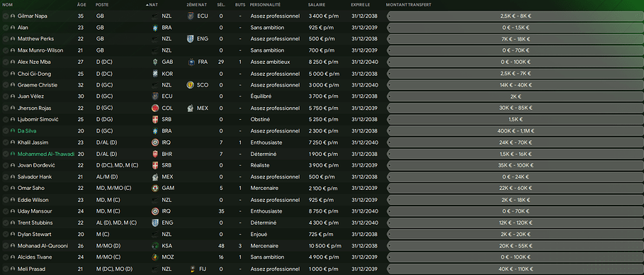This screenshot has width=644, height=275.
Task: Click the Ecuador second nationality badge for Gilmar Napa
Action: [190, 16]
